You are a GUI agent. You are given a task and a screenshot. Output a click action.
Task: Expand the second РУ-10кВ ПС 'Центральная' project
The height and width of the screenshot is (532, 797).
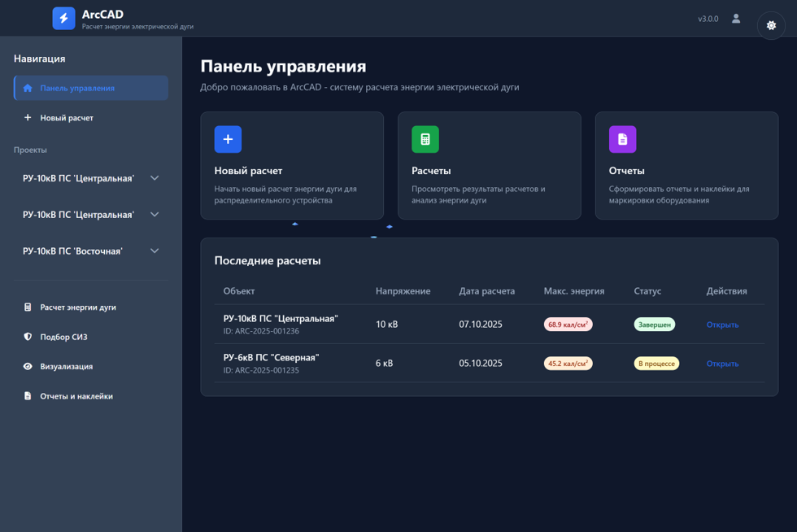(x=155, y=215)
